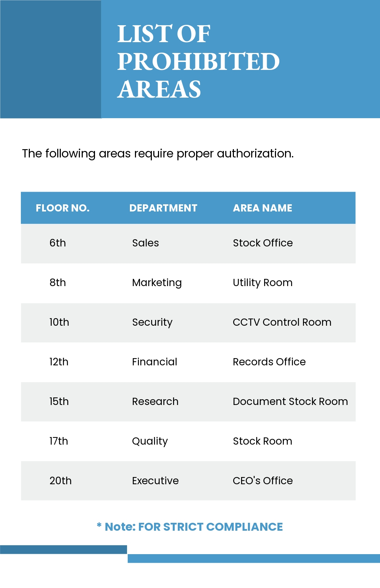The height and width of the screenshot is (588, 380).
Task: Click the 6th floor cell
Action: pyautogui.click(x=58, y=243)
